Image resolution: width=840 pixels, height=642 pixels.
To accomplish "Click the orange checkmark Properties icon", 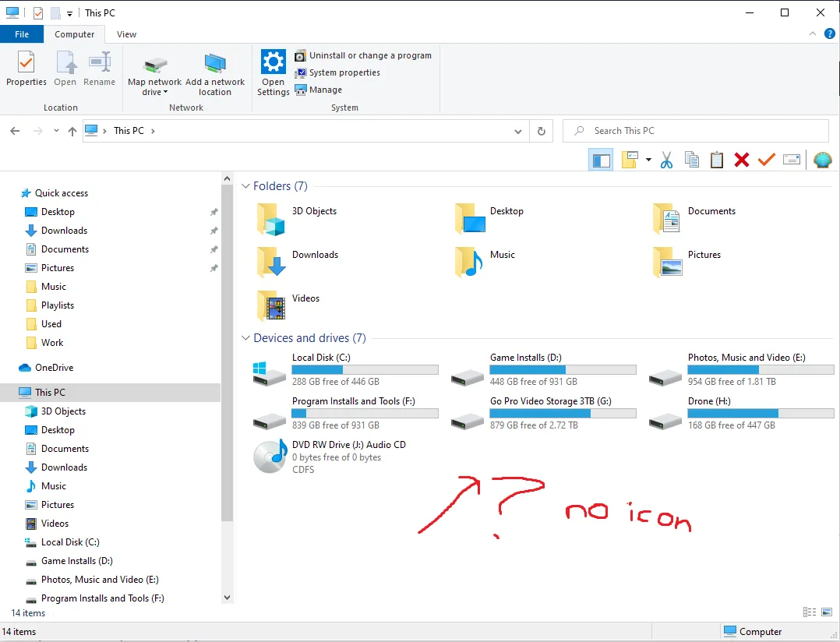I will coord(767,160).
